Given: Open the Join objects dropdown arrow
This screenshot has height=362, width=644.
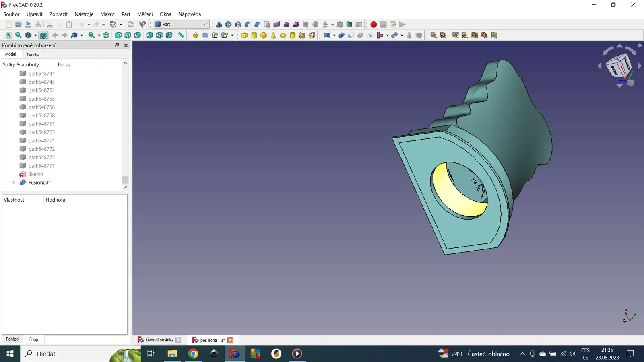Looking at the screenshot, I should 387,35.
